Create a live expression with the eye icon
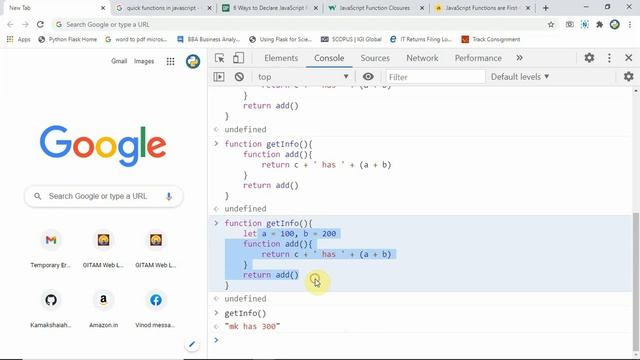Image resolution: width=640 pixels, height=360 pixels. pos(368,77)
